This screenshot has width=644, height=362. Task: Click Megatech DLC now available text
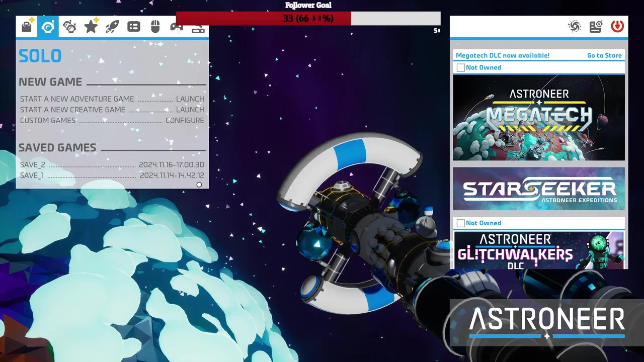click(502, 55)
